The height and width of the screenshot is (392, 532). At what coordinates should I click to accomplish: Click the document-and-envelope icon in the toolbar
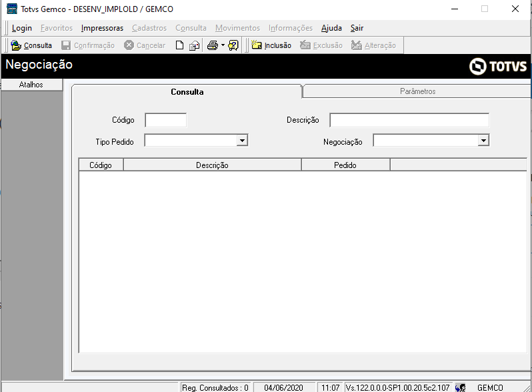click(x=194, y=45)
